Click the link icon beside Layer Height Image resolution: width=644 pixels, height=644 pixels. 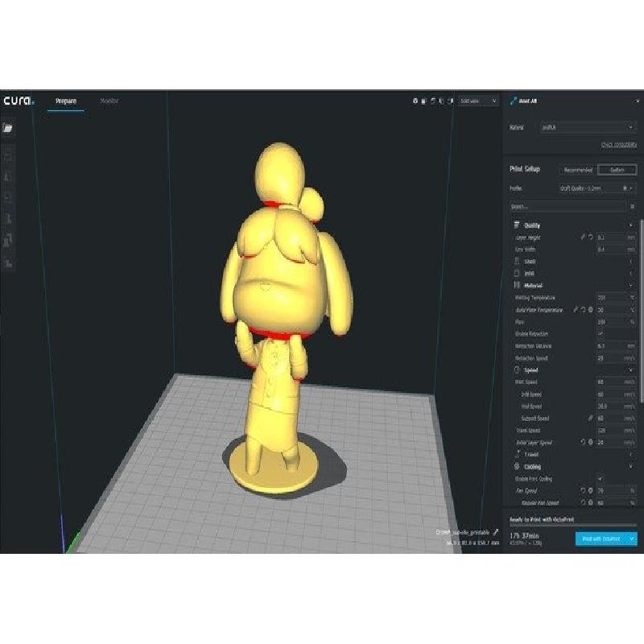coord(583,237)
